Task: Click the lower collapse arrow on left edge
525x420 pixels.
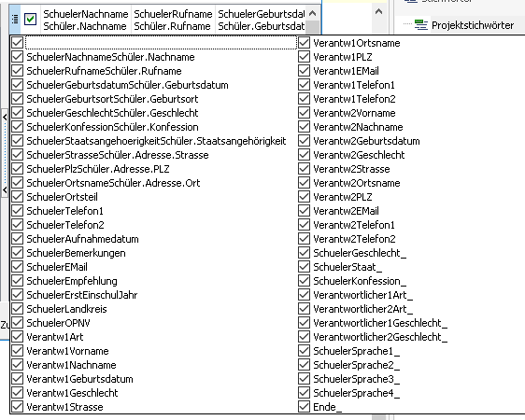Action: pos(5,190)
